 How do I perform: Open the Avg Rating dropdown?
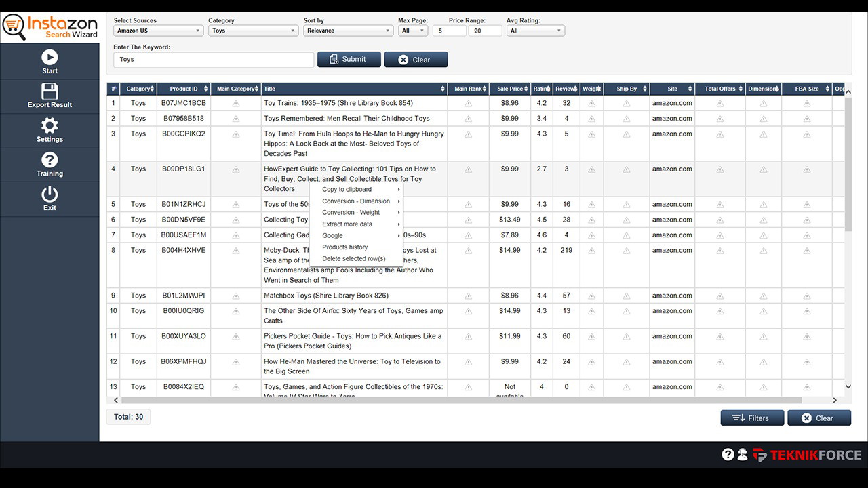coord(536,30)
